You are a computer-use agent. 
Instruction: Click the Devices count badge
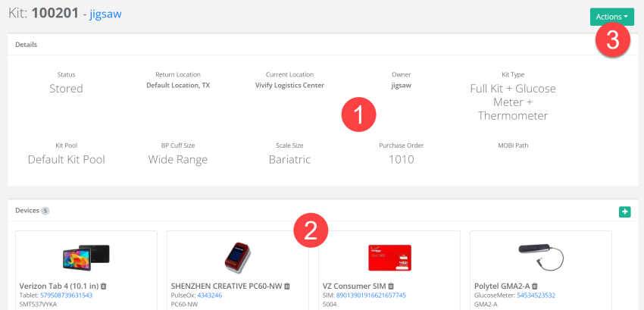(x=45, y=211)
